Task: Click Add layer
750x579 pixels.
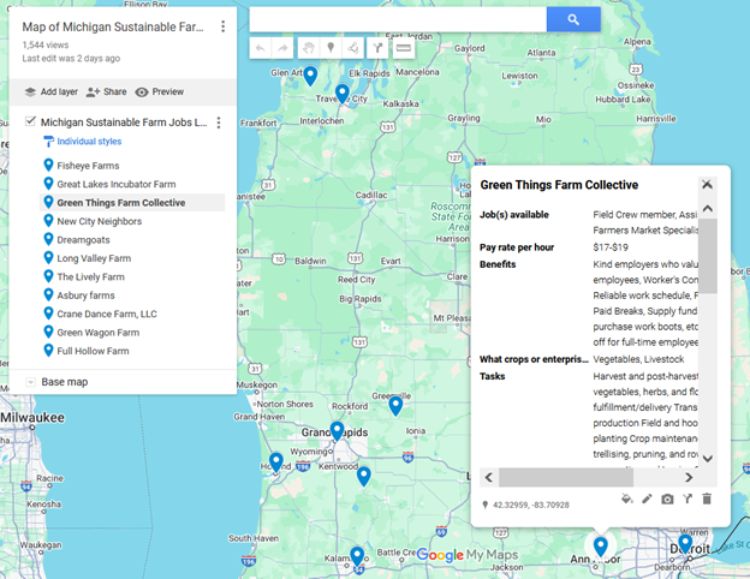Action: click(51, 92)
